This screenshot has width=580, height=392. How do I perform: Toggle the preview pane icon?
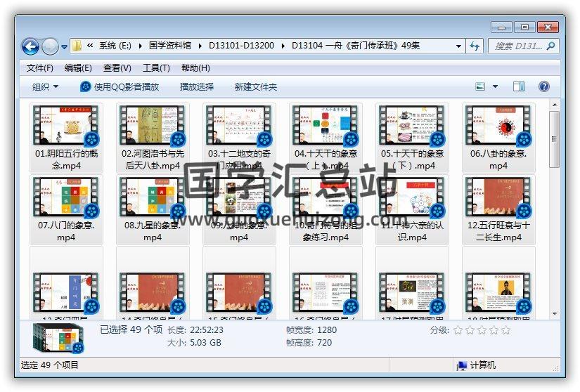[x=519, y=87]
